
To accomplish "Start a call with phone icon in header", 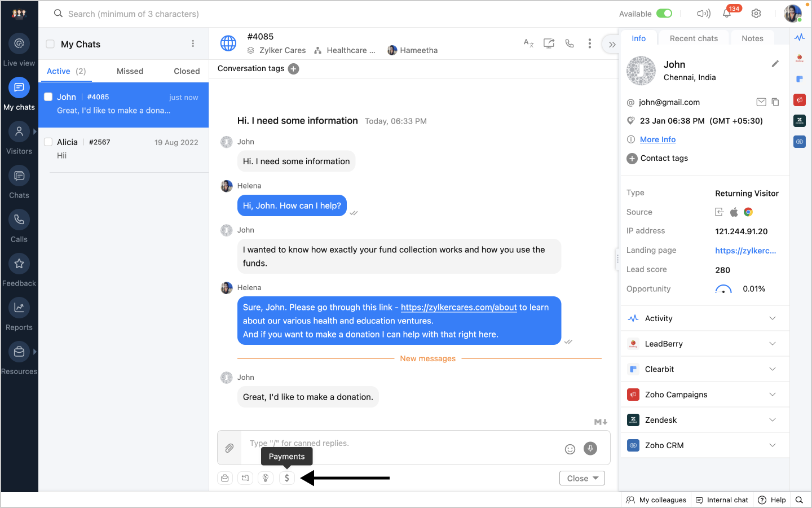I will 570,43.
